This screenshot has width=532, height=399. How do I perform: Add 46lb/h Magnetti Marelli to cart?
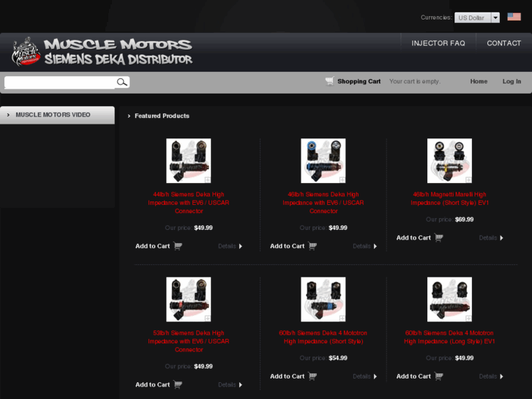pos(413,238)
